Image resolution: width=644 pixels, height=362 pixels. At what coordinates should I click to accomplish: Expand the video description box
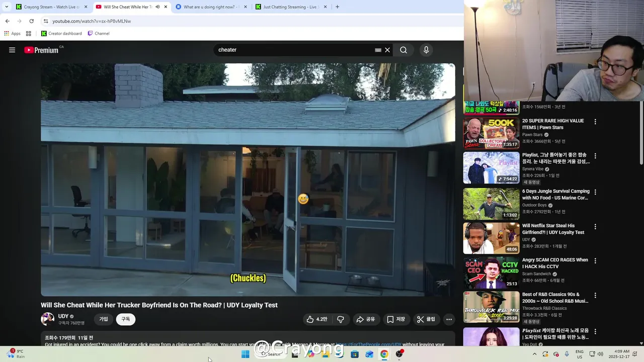(x=248, y=338)
